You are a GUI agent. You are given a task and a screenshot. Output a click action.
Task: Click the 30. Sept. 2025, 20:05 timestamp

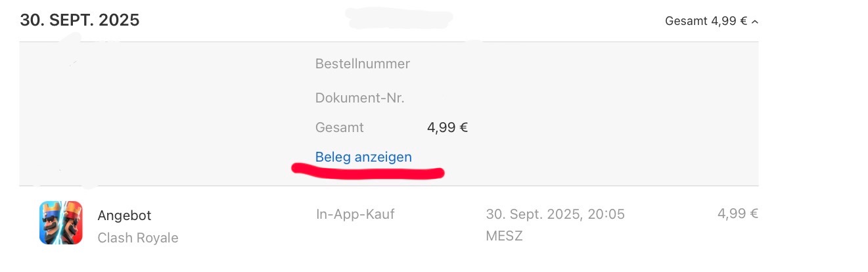(x=555, y=214)
